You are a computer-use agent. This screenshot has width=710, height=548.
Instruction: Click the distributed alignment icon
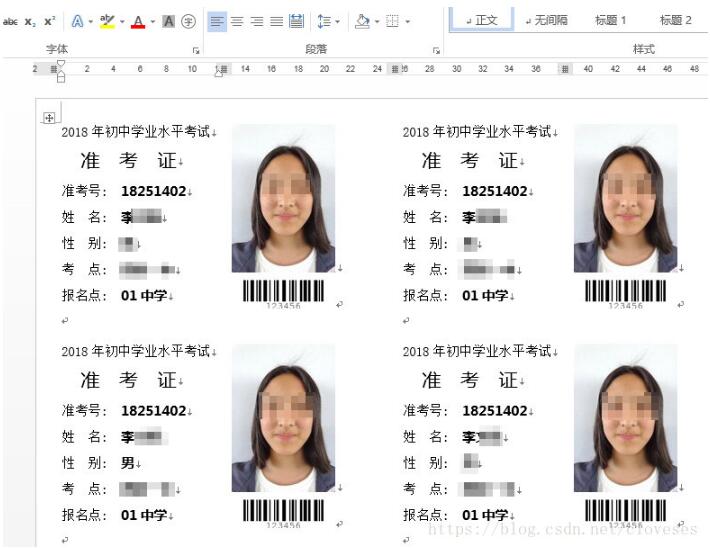tap(296, 21)
